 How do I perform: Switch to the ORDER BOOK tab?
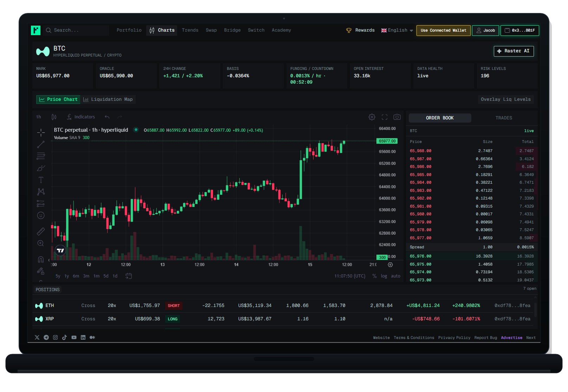[440, 118]
